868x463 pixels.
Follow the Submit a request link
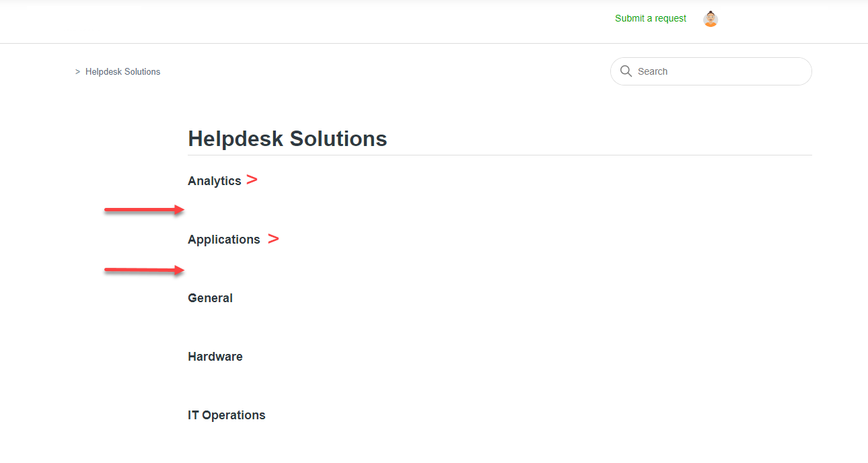(651, 19)
